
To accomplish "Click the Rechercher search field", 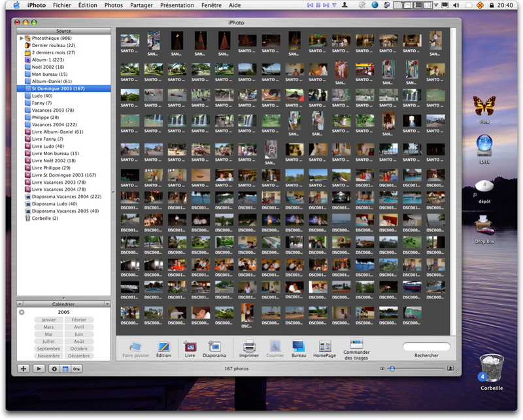I will [426, 347].
